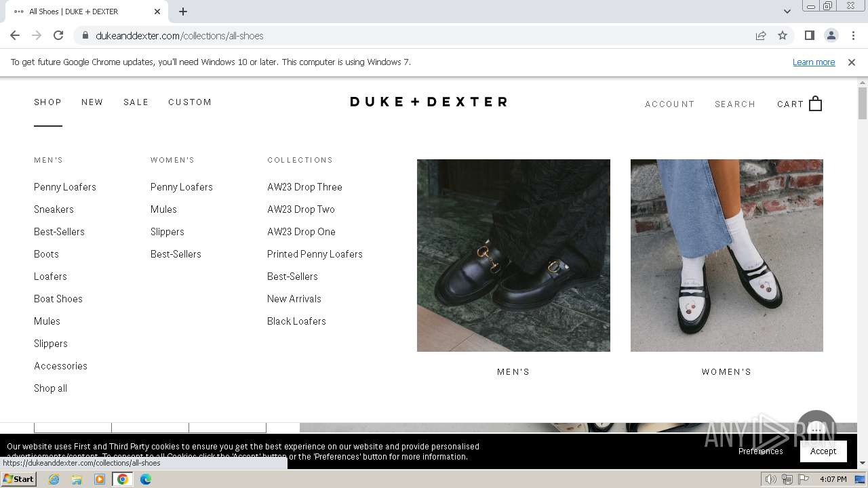The height and width of the screenshot is (488, 868).
Task: Dismiss the Chrome update notification bar
Action: tap(852, 62)
